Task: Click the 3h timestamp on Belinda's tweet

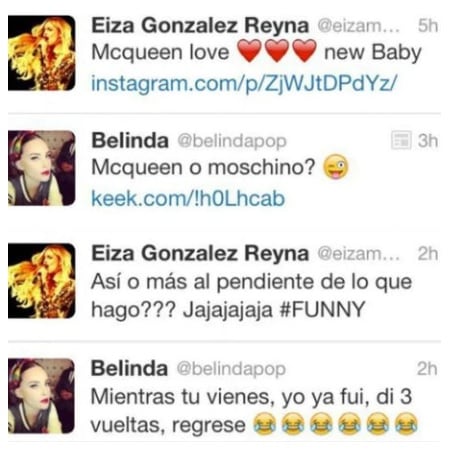Action: click(x=428, y=141)
